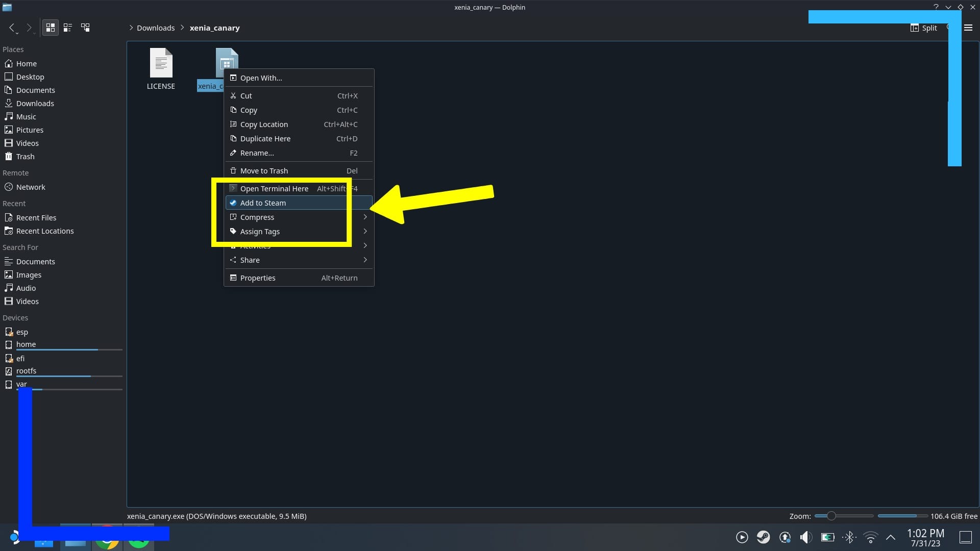The width and height of the screenshot is (980, 551).
Task: Click the Wi-Fi status icon
Action: 871,537
